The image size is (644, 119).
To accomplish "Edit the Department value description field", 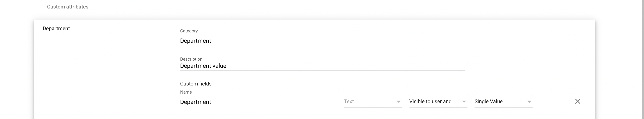I will (x=322, y=66).
